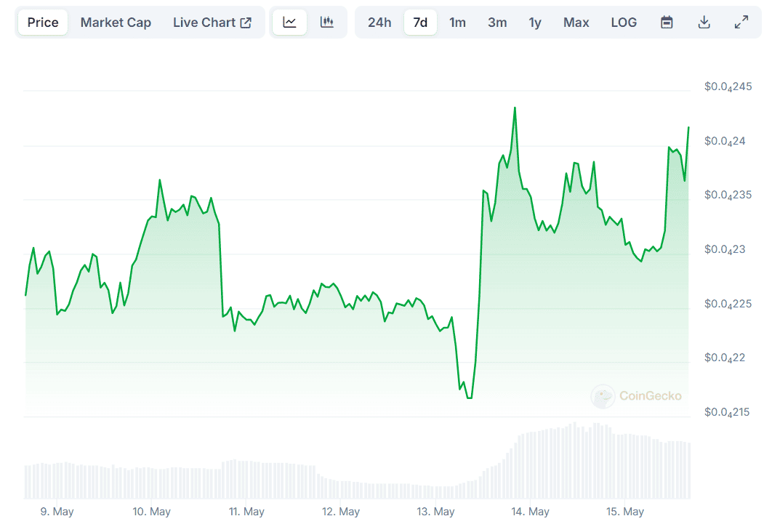Screen dimensions: 764x532
Task: Open the Live Chart link
Action: [212, 23]
